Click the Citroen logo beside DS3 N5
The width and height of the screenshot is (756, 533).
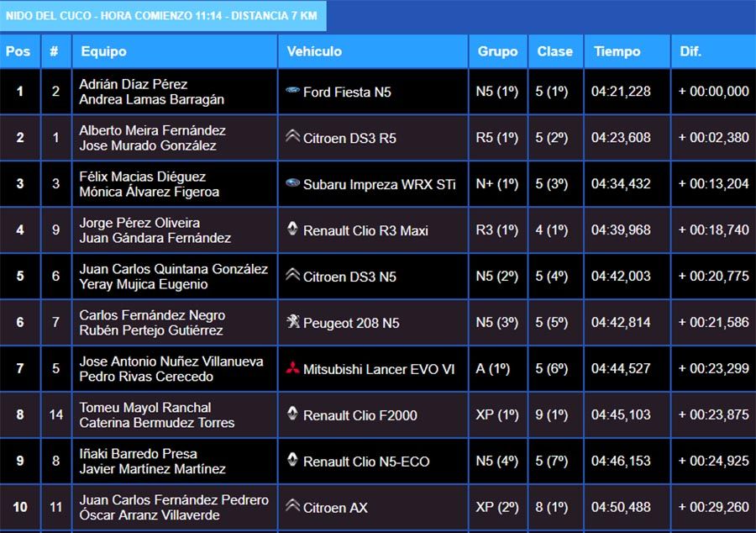tap(292, 275)
